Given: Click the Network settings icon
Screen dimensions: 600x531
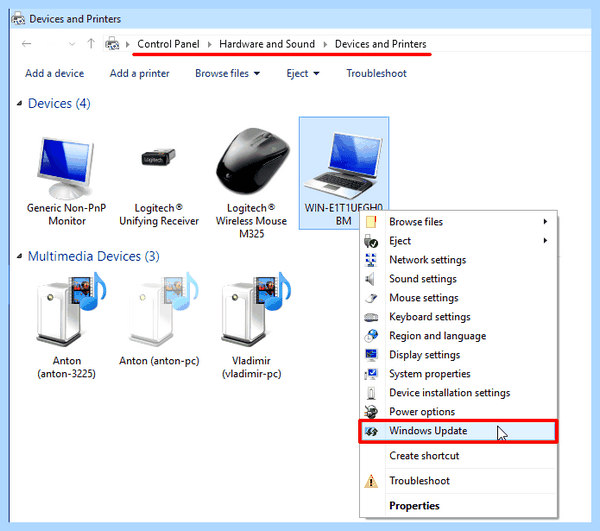Looking at the screenshot, I should [371, 260].
